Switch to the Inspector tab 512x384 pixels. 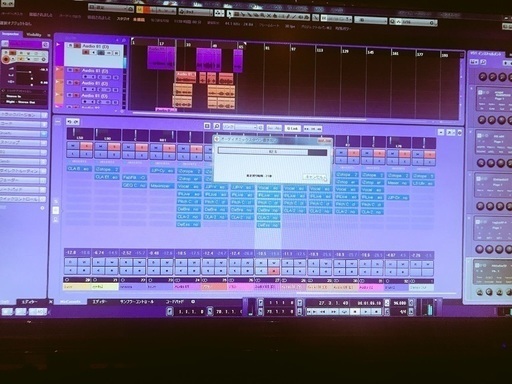tap(10, 34)
